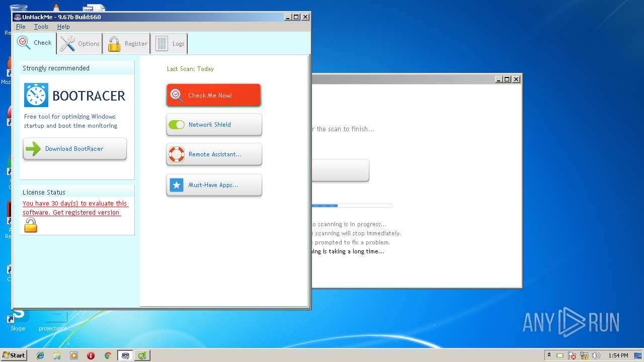Click the volume speaker tray icon
The width and height of the screenshot is (644, 362).
pyautogui.click(x=596, y=355)
